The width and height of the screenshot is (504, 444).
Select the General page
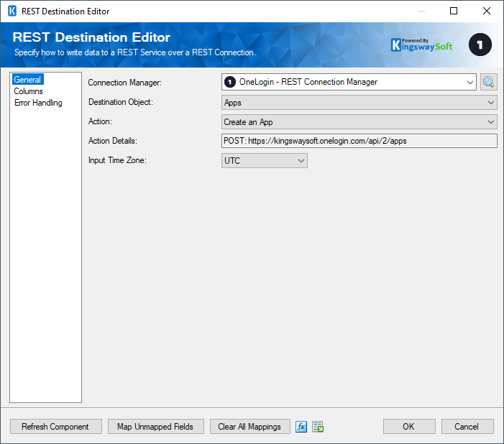coord(27,79)
